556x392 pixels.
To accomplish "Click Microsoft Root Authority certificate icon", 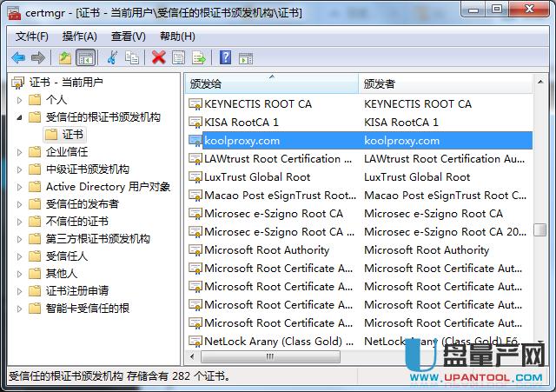I will click(x=195, y=250).
